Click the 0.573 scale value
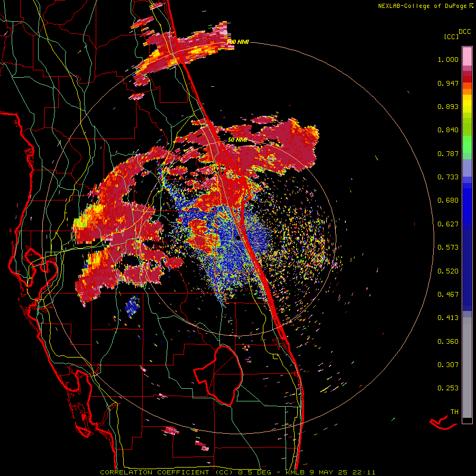 (448, 248)
